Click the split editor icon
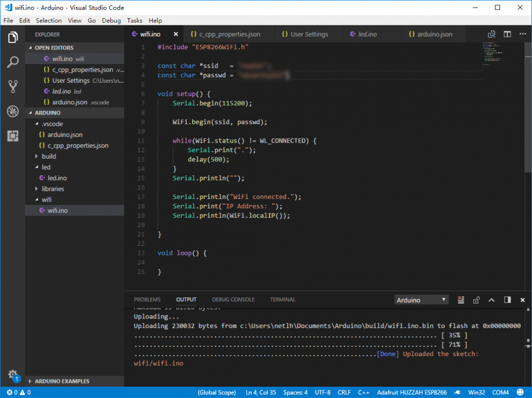 (507, 34)
